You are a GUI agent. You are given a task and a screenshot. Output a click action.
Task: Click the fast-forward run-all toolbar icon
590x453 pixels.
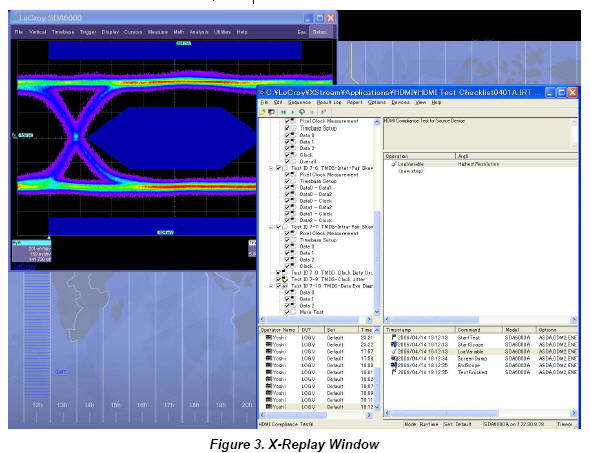tap(284, 112)
